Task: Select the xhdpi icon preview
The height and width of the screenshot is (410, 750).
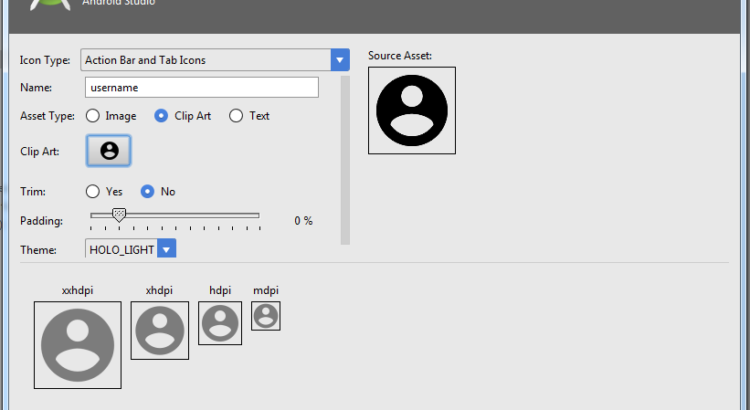Action: [159, 329]
